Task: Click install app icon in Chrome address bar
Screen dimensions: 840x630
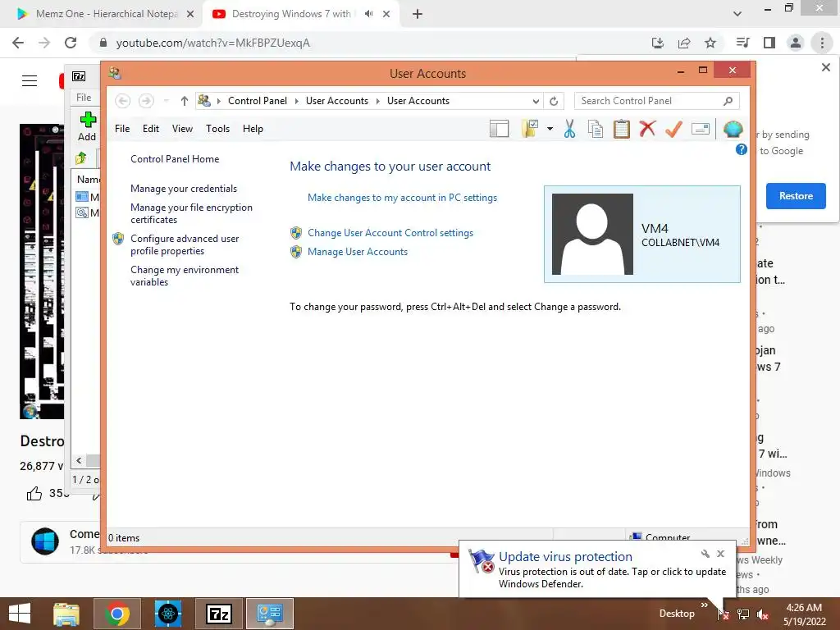Action: pyautogui.click(x=658, y=43)
